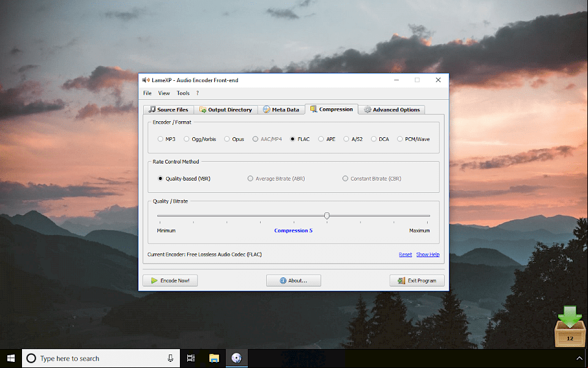
Task: Click the Show Help link
Action: tap(428, 254)
